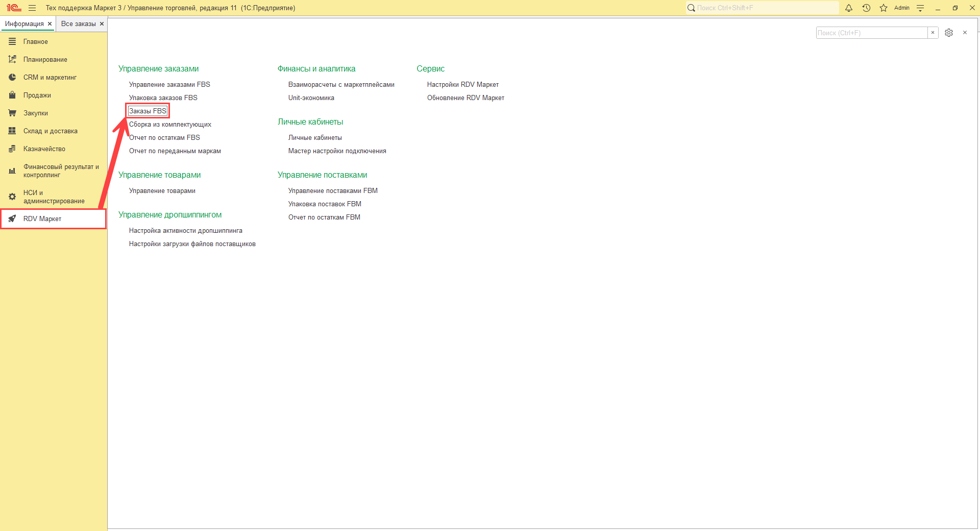Viewport: 980px width, 531px height.
Task: Clear the section search field
Action: (x=933, y=33)
